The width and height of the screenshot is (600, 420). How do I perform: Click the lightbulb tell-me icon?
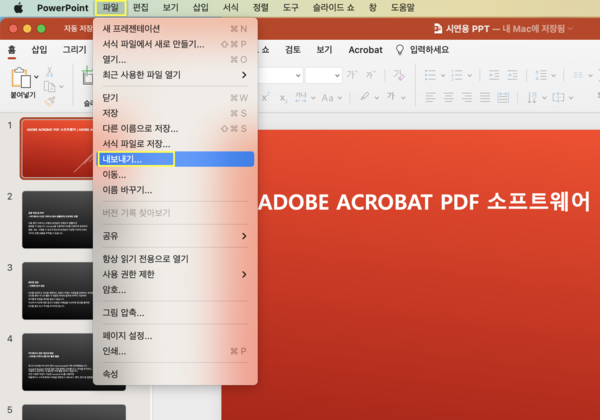pyautogui.click(x=399, y=50)
